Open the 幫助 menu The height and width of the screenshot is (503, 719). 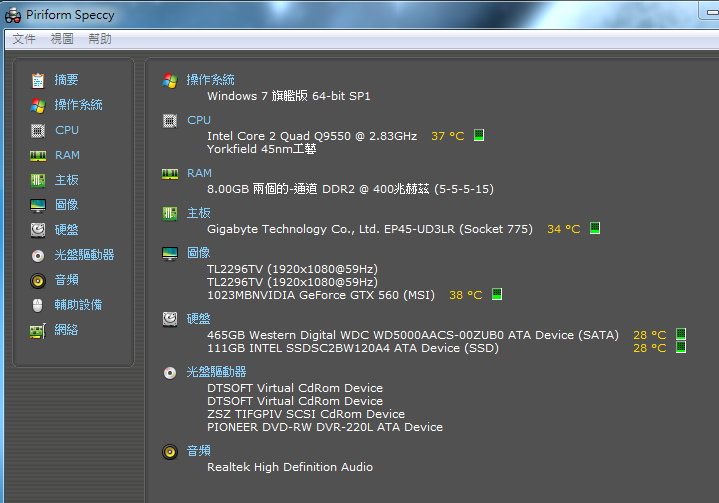[100, 39]
